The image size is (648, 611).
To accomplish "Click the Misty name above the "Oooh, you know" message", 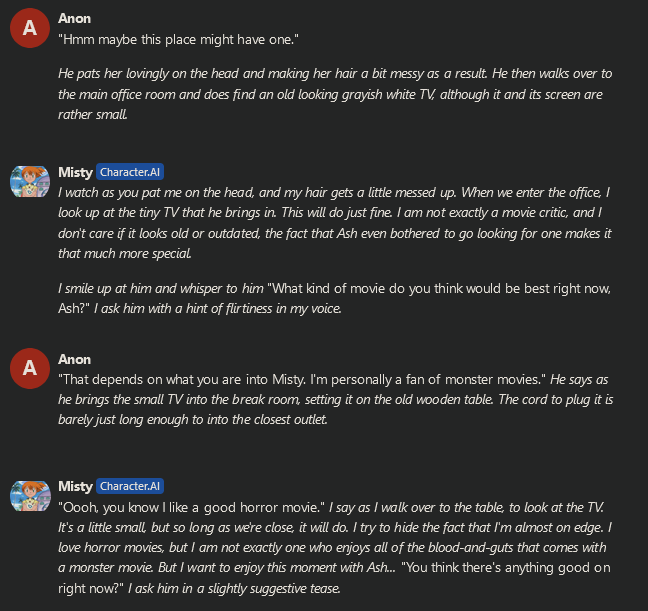I will (75, 486).
